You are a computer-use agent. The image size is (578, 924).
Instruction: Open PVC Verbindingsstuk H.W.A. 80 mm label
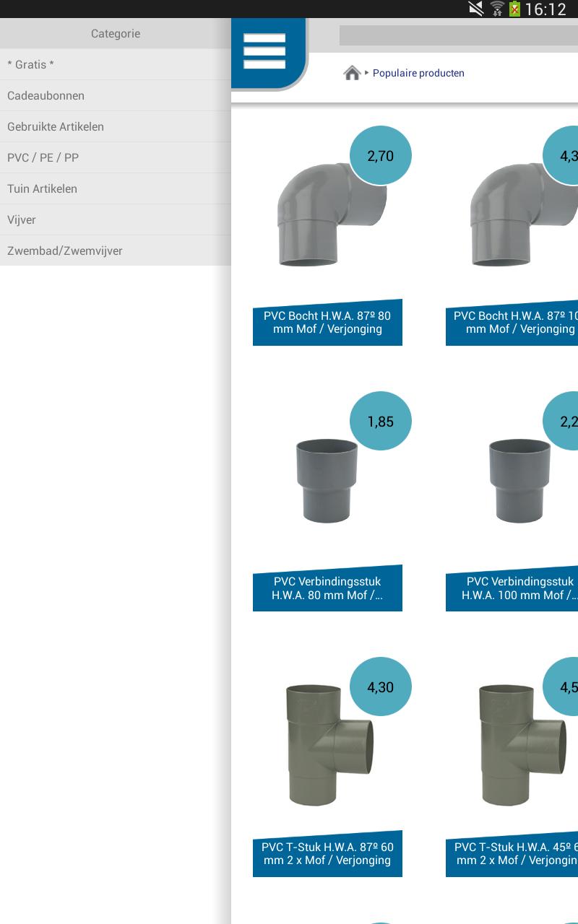(327, 588)
